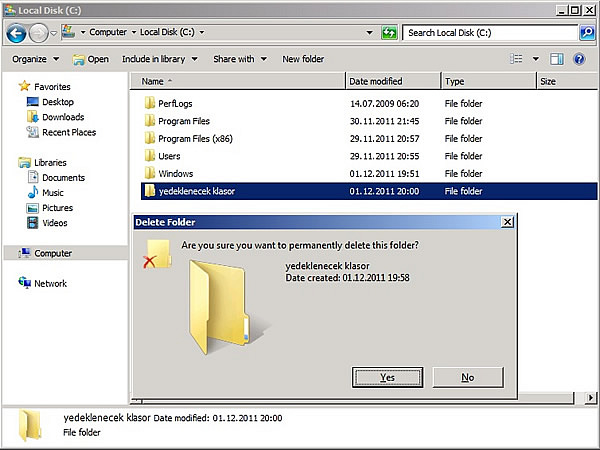Click the Favorites star icon
Screen dimensions: 600x450
point(24,86)
